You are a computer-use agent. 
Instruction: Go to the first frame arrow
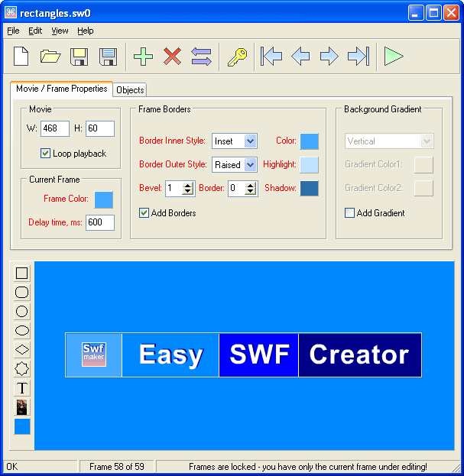271,57
